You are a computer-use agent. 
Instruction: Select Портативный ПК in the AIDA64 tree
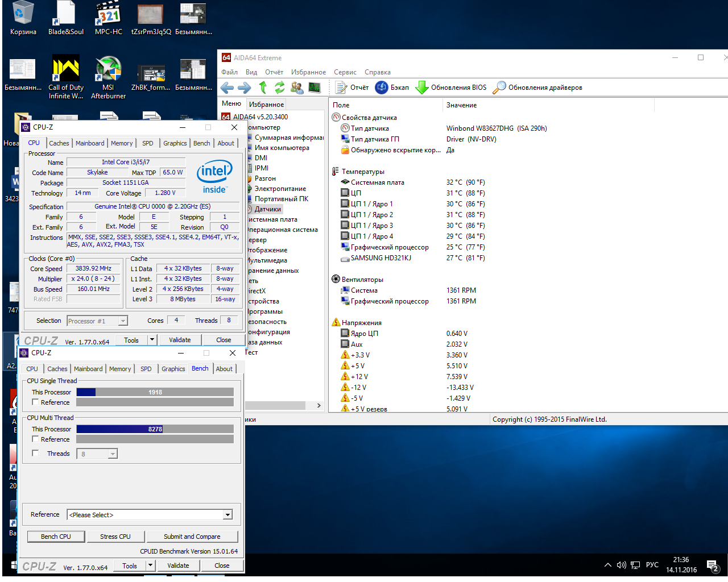tap(281, 199)
